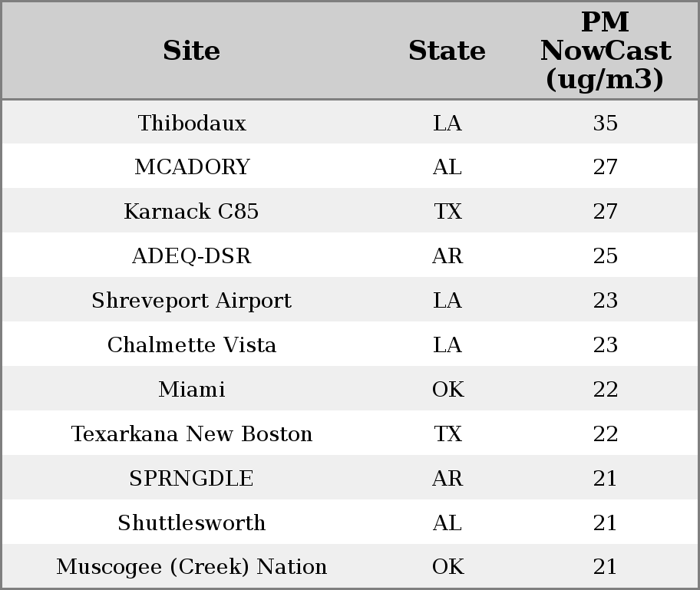Click the PM NowCast column header
Screen dimensions: 700x590
coord(605,51)
